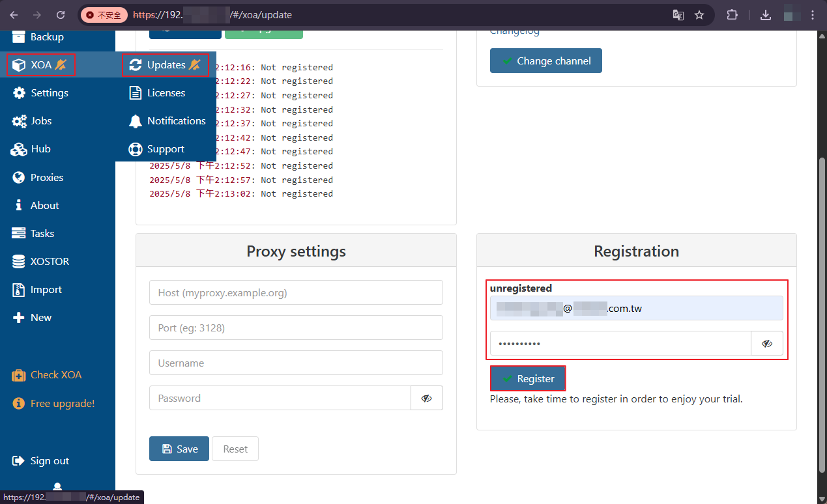Open Tasks list icon in sidebar
This screenshot has width=827, height=504.
point(19,233)
